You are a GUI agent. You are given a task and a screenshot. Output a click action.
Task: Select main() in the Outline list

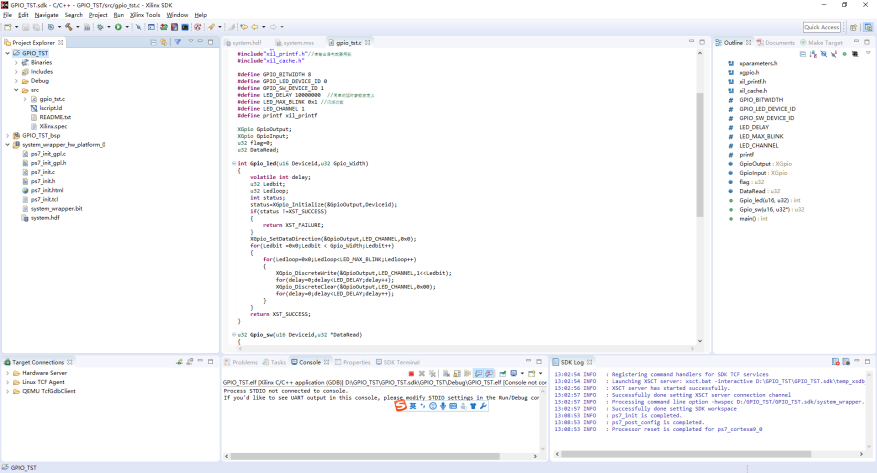click(x=753, y=219)
